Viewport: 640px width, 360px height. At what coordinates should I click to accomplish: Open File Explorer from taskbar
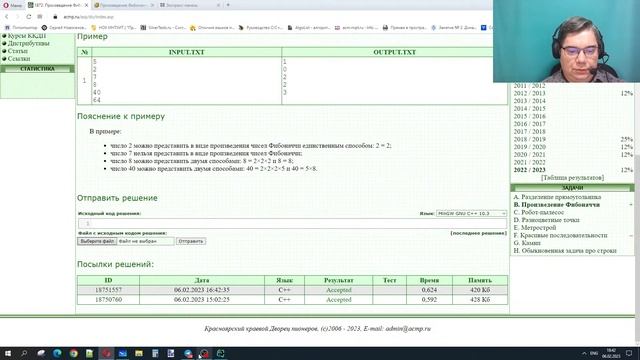pyautogui.click(x=139, y=353)
